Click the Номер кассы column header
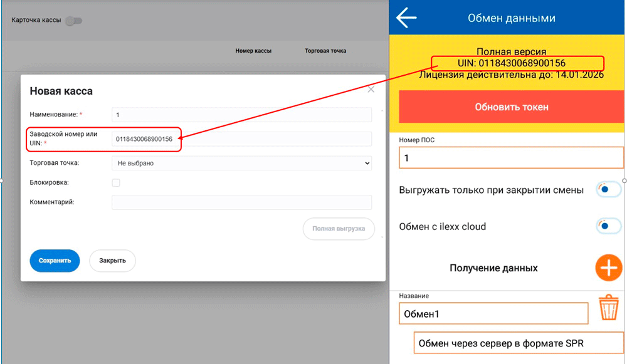Viewport: 627px width, 364px height. (253, 51)
